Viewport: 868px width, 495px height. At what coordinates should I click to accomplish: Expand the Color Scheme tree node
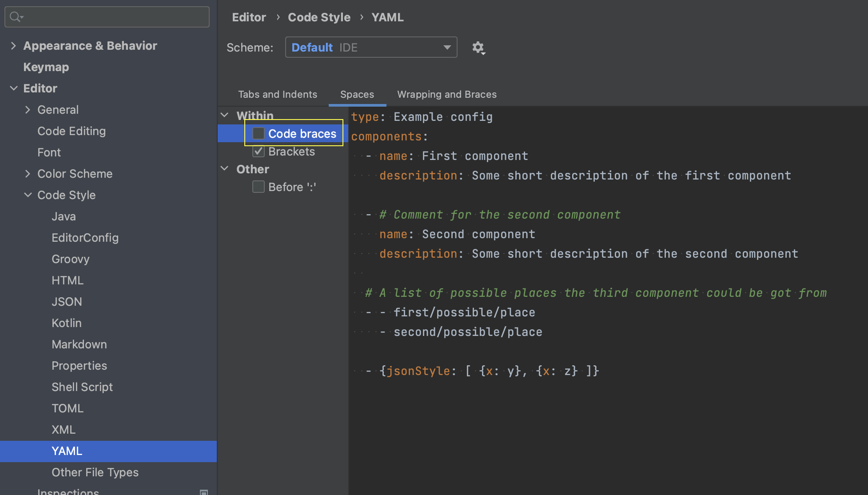28,173
